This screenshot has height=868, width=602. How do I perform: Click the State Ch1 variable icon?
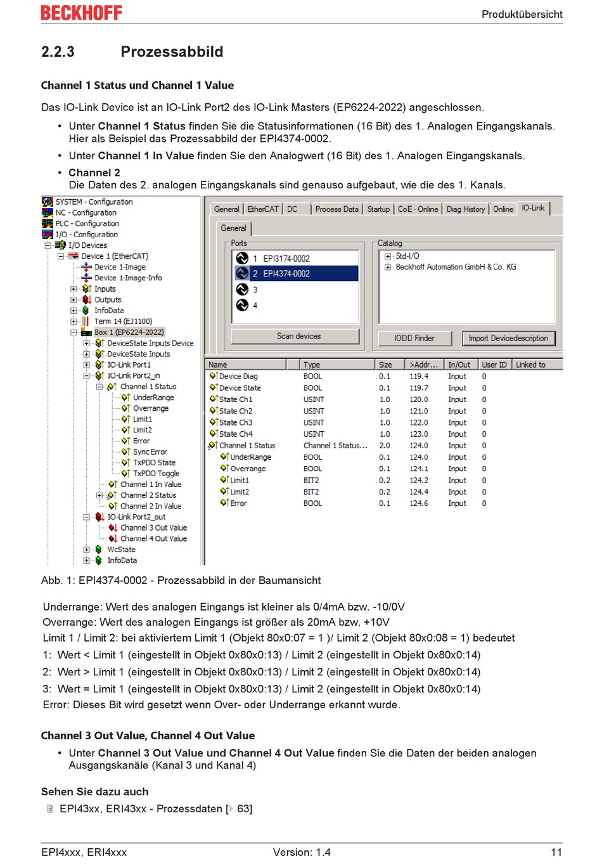tap(214, 399)
